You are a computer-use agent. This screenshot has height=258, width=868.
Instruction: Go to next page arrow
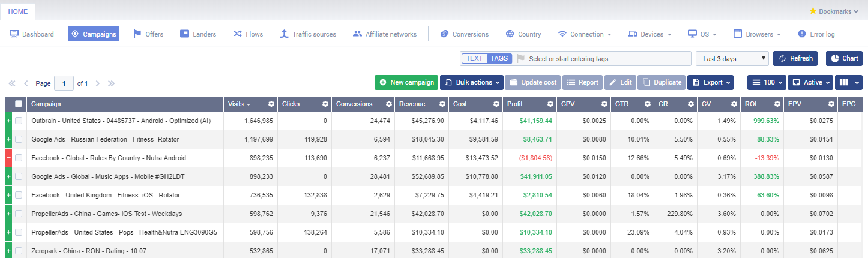click(97, 83)
